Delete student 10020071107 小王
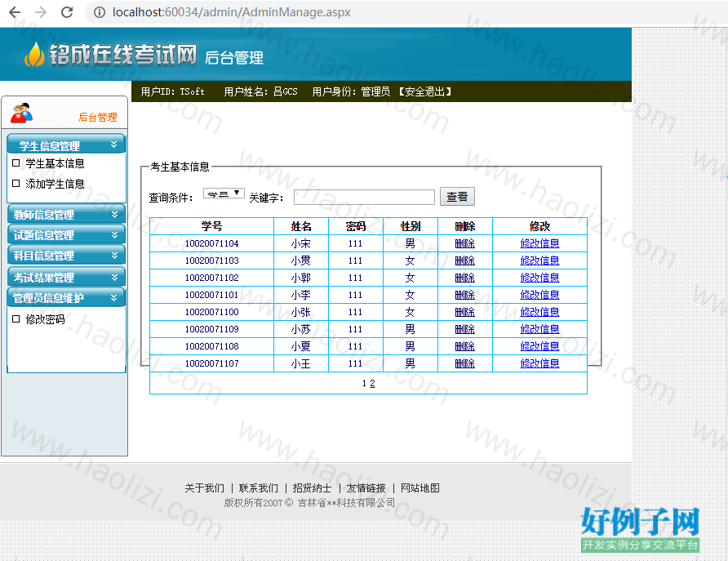Screen dimensions: 728x561 (x=464, y=363)
